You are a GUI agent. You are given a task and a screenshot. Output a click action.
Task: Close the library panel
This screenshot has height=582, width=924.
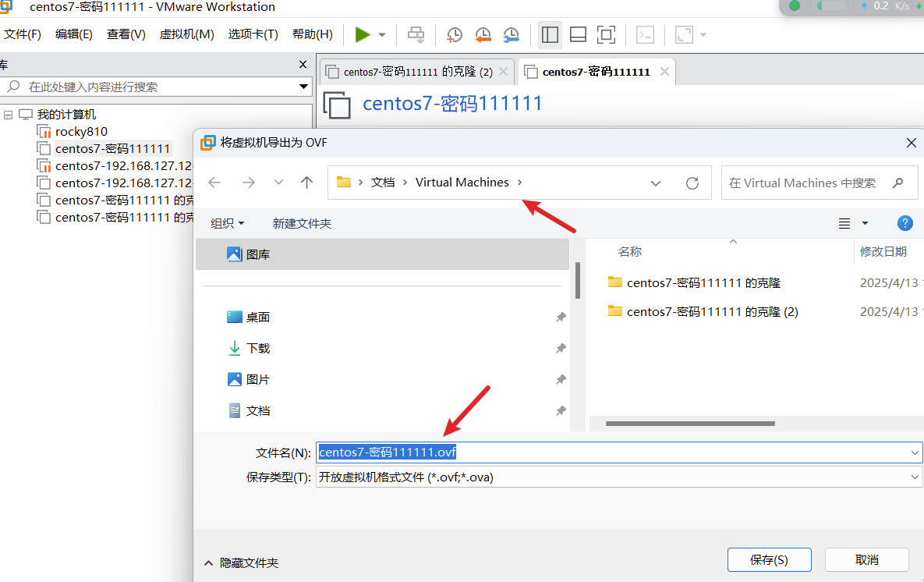[303, 64]
